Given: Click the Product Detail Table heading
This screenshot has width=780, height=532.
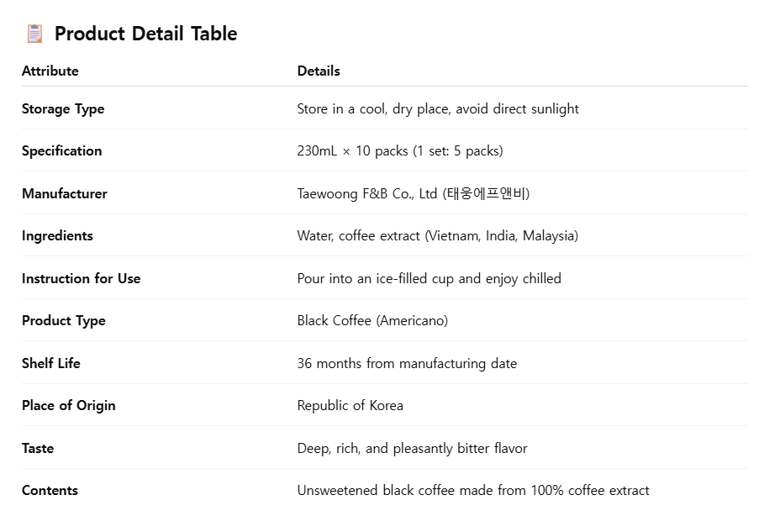Looking at the screenshot, I should click(x=145, y=34).
